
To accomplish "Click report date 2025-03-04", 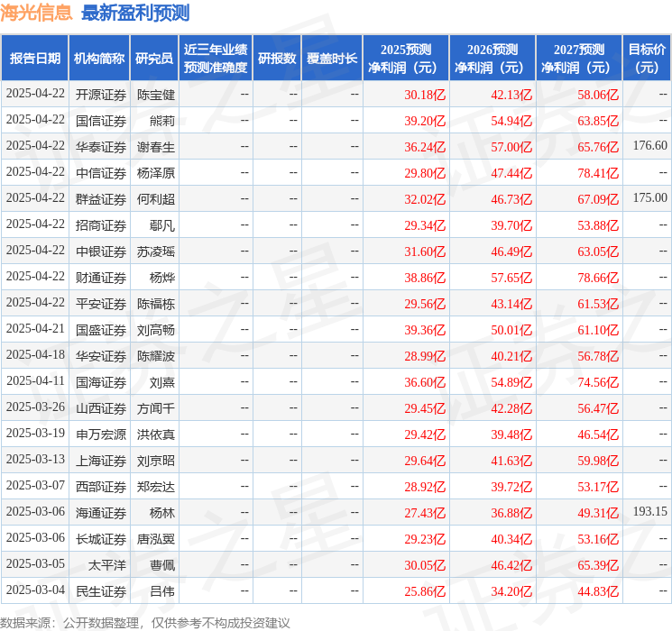I will 35,590.
